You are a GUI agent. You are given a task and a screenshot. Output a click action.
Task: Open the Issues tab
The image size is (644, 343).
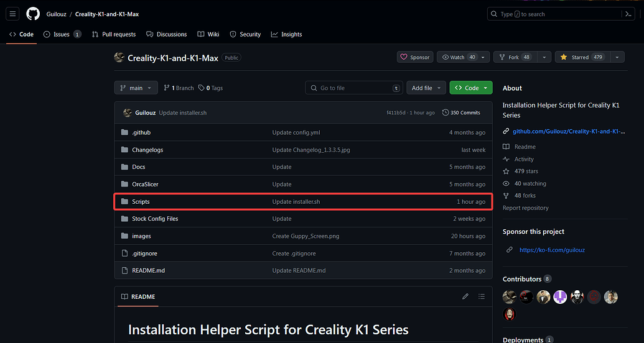62,34
